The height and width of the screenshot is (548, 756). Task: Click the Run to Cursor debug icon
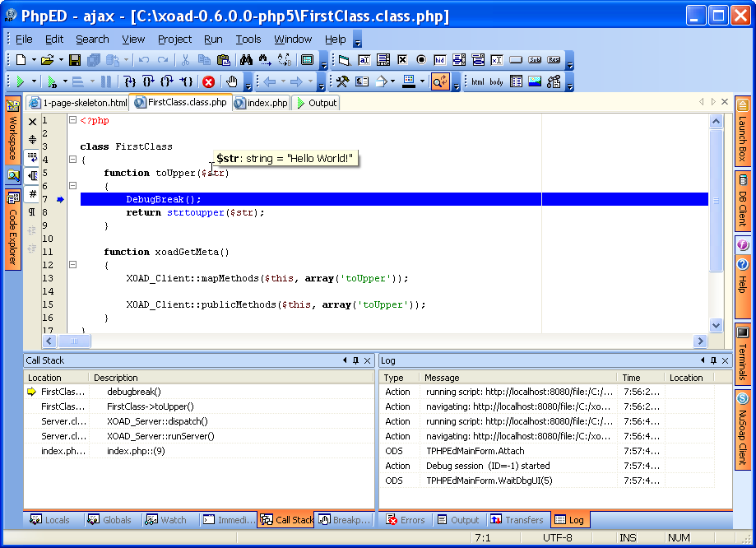pyautogui.click(x=186, y=81)
